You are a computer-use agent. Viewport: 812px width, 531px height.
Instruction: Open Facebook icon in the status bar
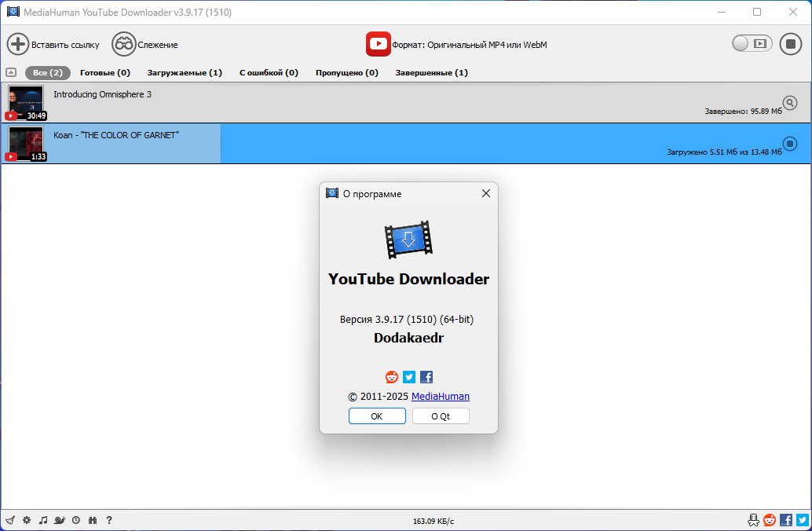pyautogui.click(x=786, y=519)
